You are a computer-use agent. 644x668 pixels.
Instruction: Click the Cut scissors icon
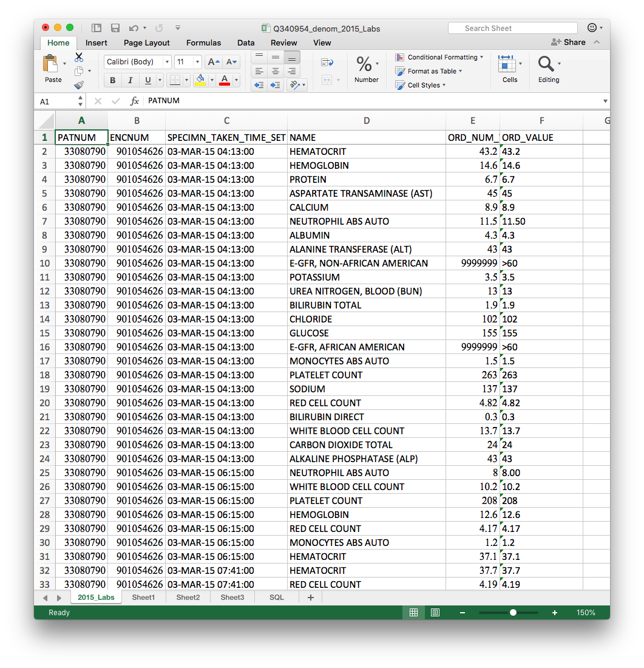[x=79, y=57]
